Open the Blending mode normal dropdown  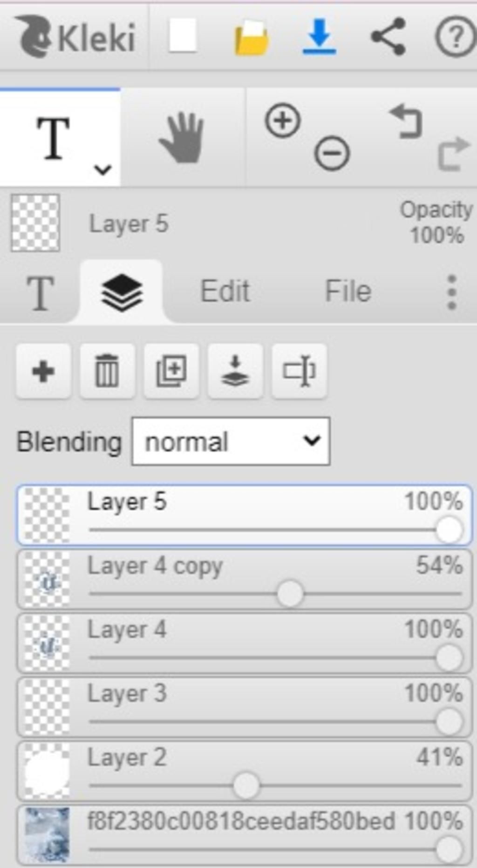231,441
